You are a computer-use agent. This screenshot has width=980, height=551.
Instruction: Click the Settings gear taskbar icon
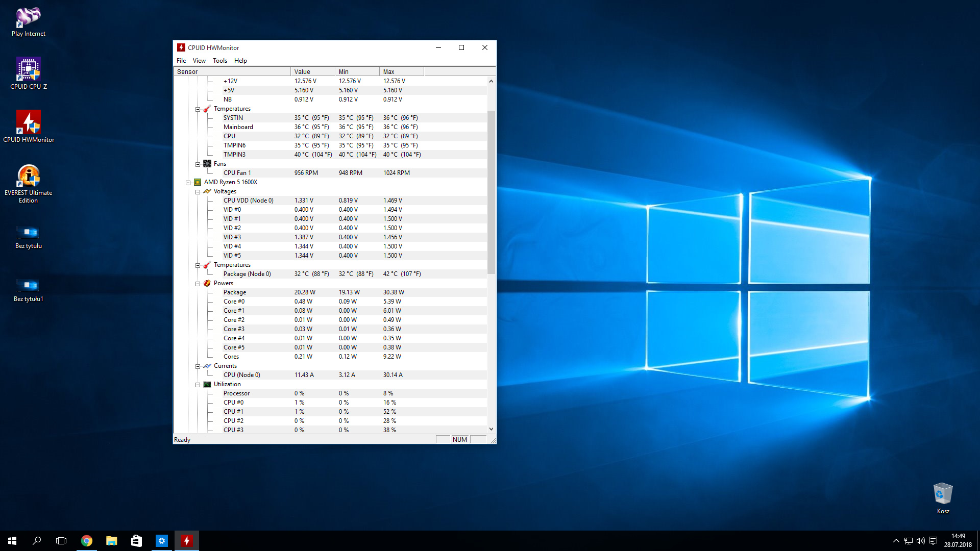click(x=162, y=541)
